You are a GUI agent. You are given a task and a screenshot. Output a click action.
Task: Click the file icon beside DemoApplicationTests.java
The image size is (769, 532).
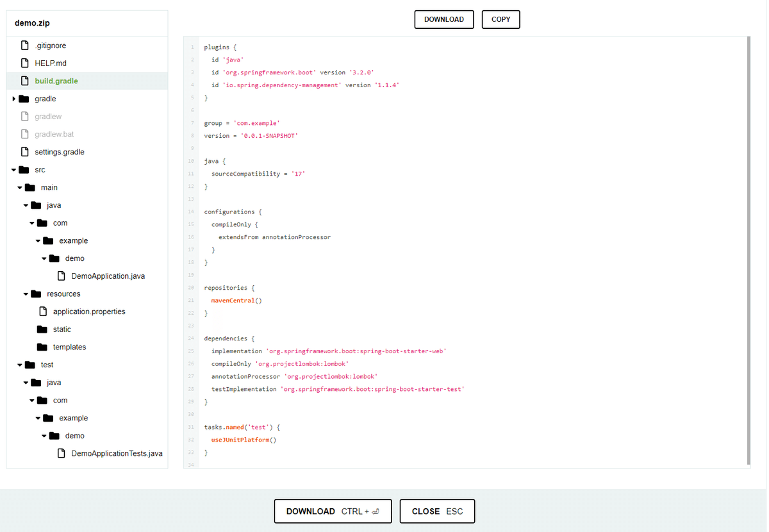(x=60, y=453)
